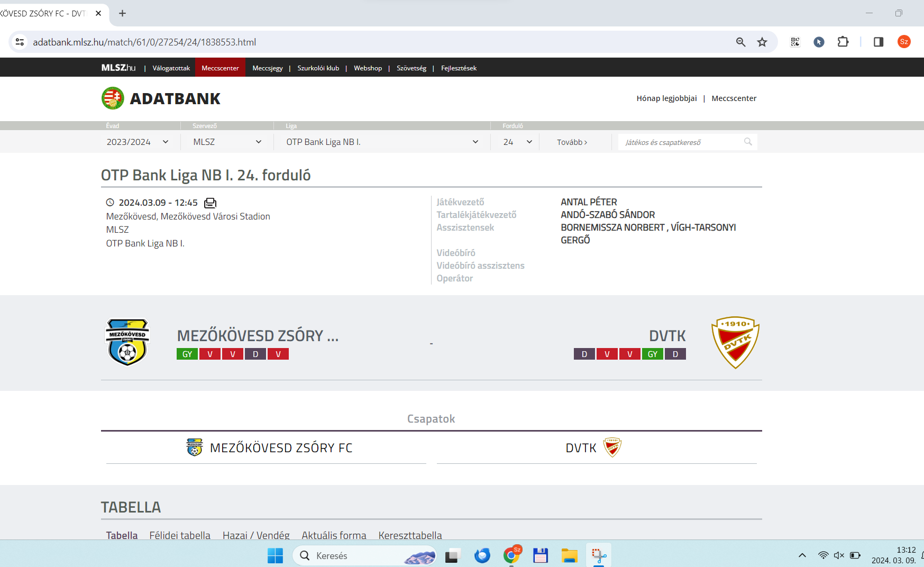Open browser extensions puzzle icon
The width and height of the screenshot is (924, 567).
tap(843, 42)
